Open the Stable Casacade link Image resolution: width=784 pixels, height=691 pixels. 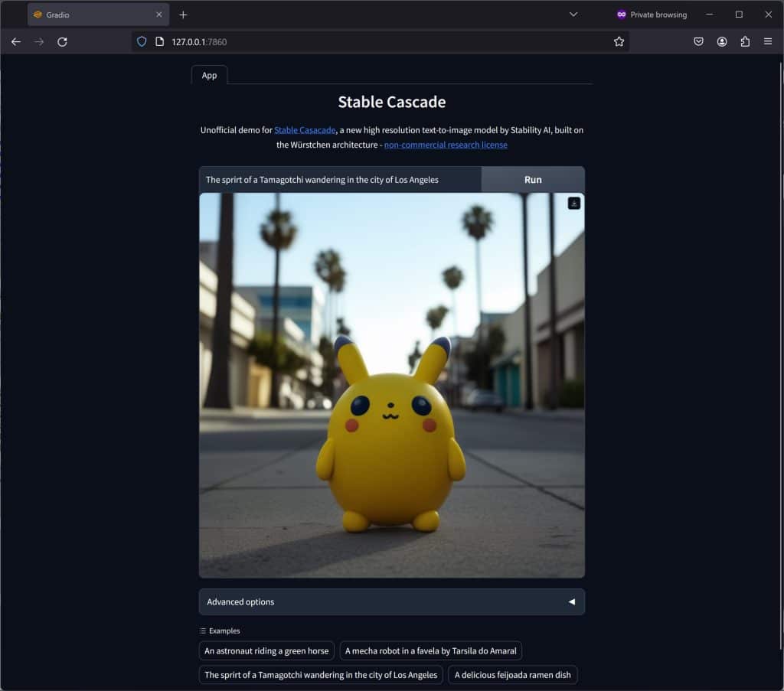pos(305,130)
